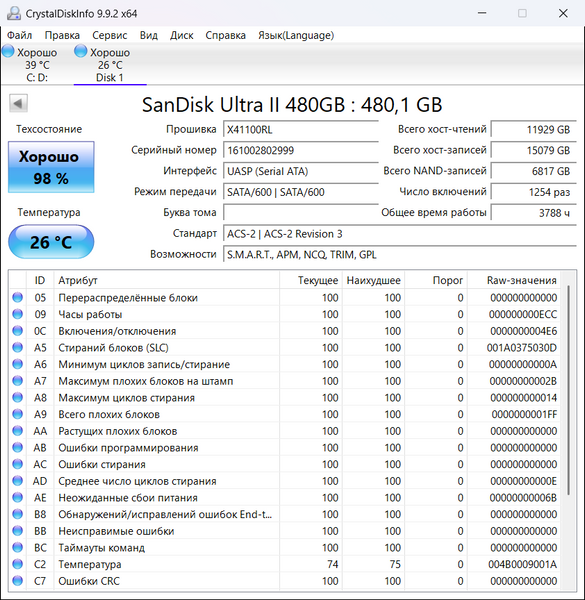Click the SMART attribute list scrollbar
585x600 pixels.
click(569, 390)
